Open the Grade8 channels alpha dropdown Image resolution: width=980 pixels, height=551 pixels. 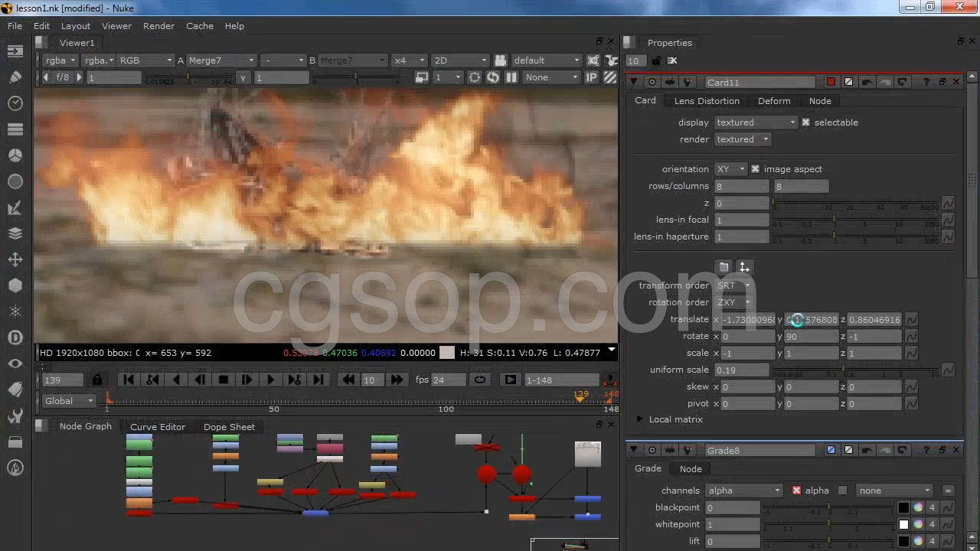click(744, 491)
